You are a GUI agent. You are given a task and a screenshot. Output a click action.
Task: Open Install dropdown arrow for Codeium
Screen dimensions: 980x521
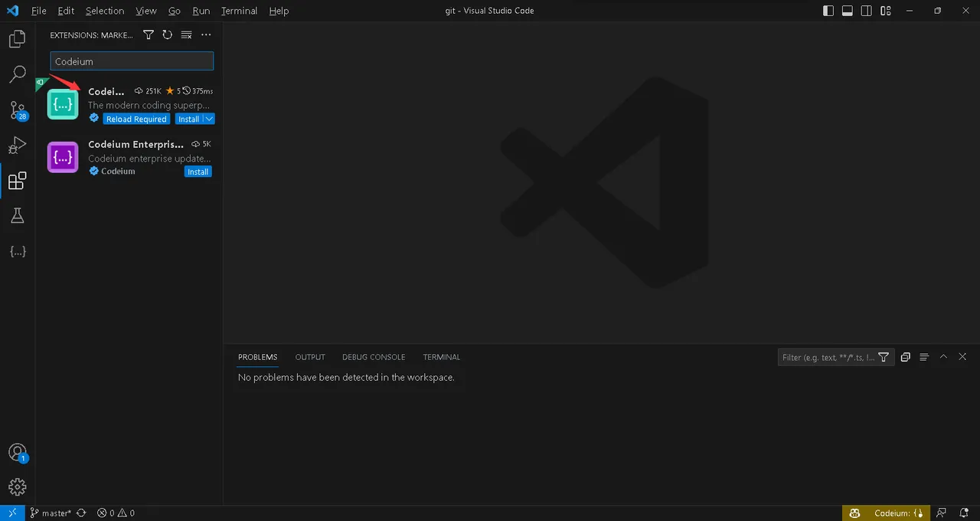[x=209, y=119]
